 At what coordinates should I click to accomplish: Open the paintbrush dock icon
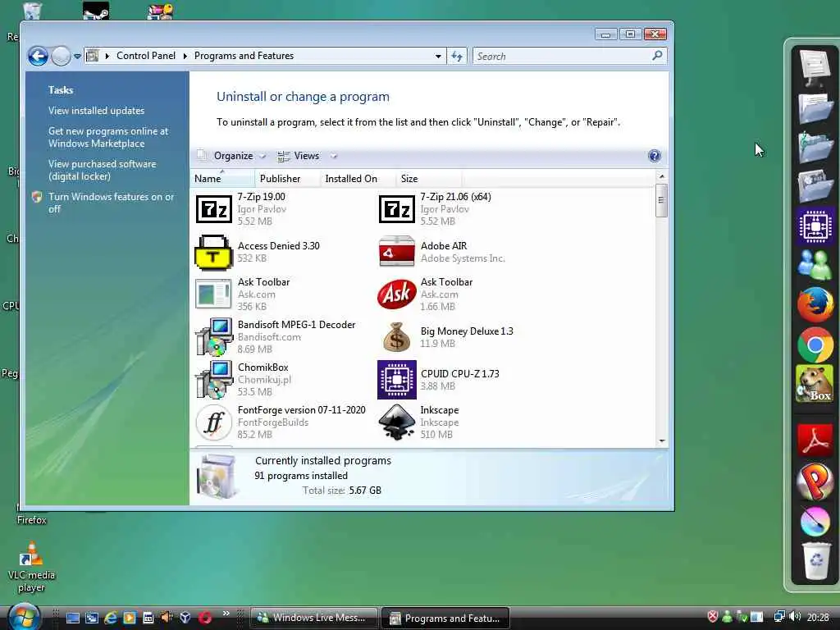(815, 521)
